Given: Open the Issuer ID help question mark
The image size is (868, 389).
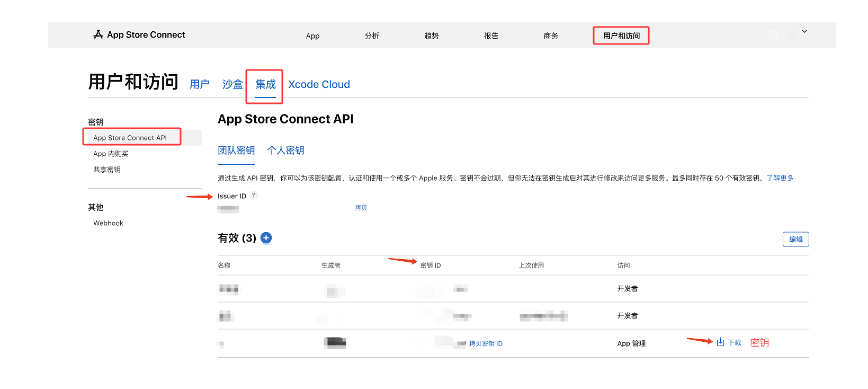Looking at the screenshot, I should click(254, 195).
